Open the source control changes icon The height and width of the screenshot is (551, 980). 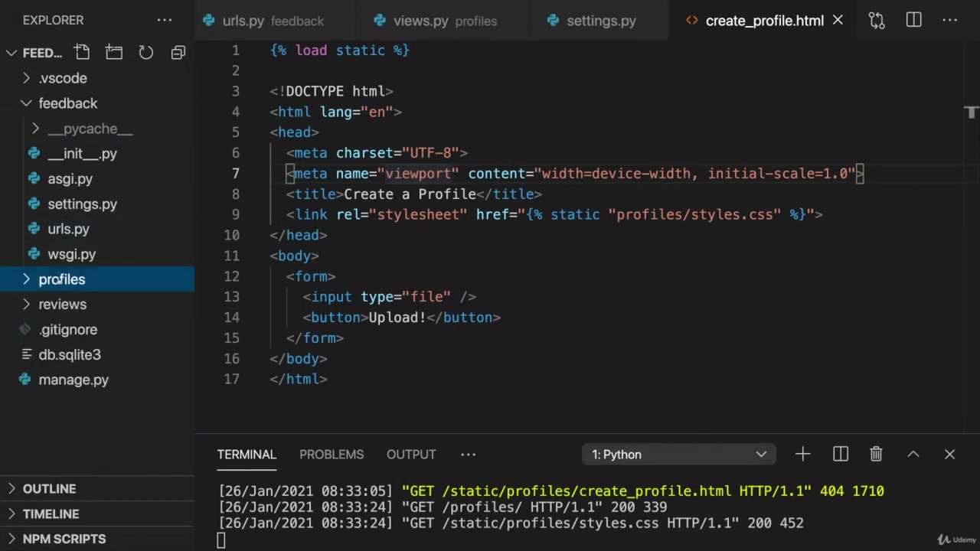tap(877, 21)
